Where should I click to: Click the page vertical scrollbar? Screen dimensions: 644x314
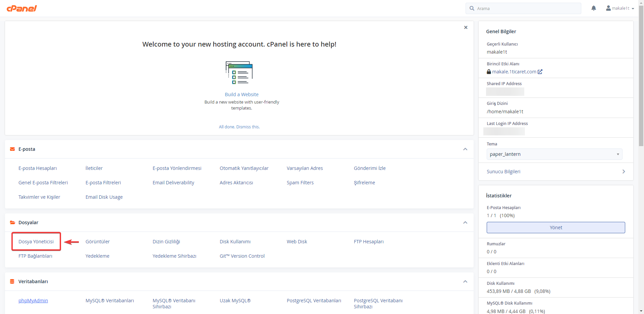[641, 75]
